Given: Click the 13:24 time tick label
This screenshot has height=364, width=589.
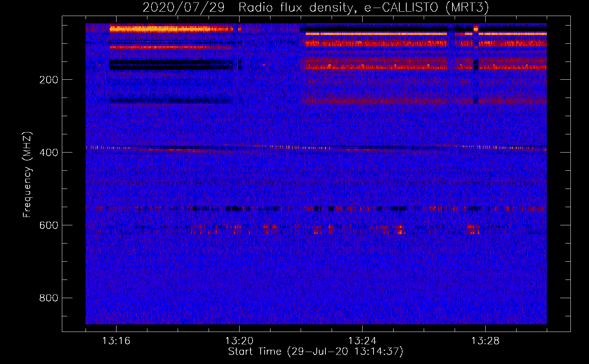Looking at the screenshot, I should pos(362,341).
